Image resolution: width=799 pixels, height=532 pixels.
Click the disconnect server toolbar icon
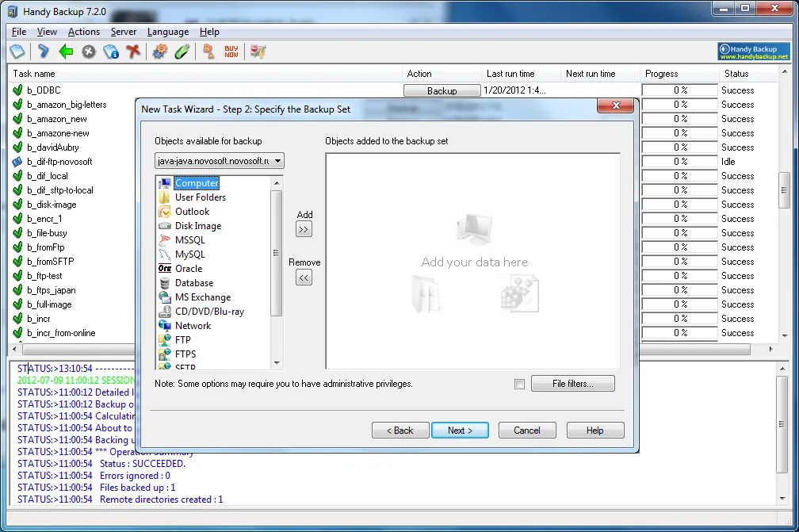tap(258, 52)
